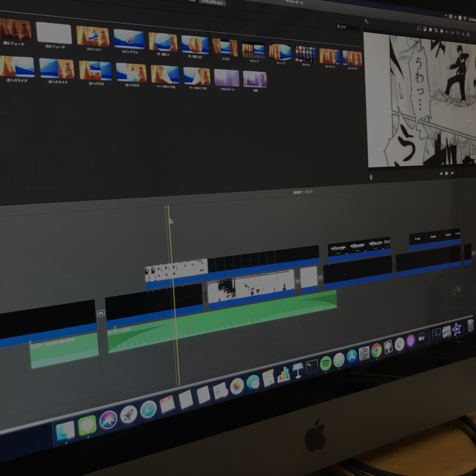This screenshot has width=476, height=476.
Task: Open Noise Reduction and Equalizer bars icon
Action: pyautogui.click(x=452, y=32)
